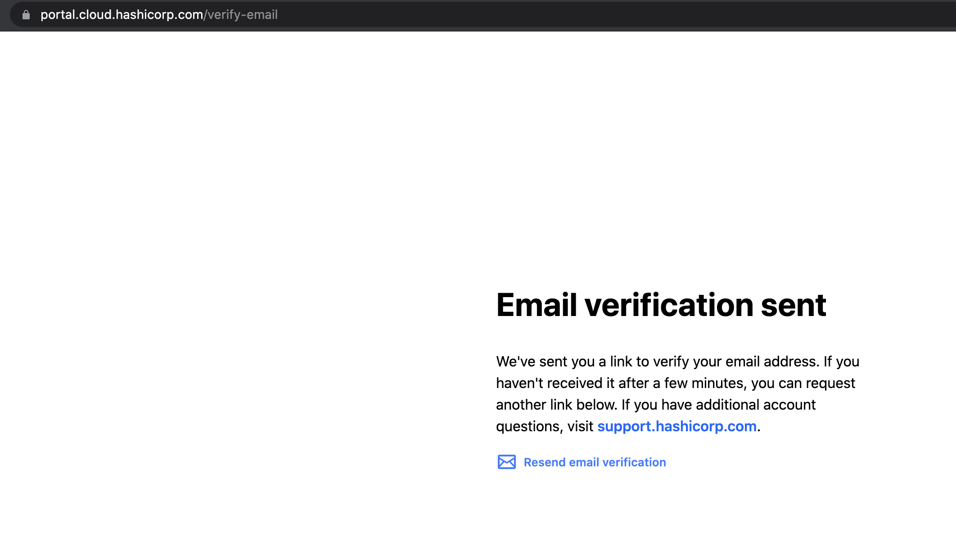Click the word 'verification' in Resend link

pyautogui.click(x=634, y=462)
